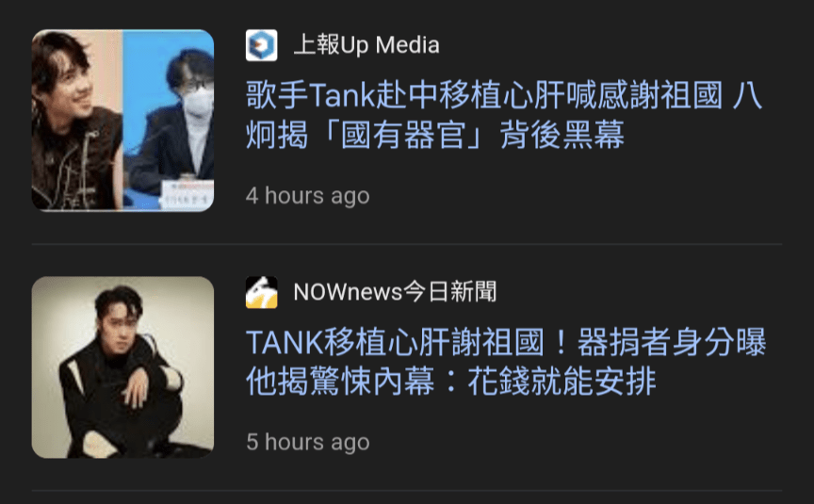Click the quoted phrase 「國有器官」 in headline
The height and width of the screenshot is (504, 814).
tap(403, 135)
